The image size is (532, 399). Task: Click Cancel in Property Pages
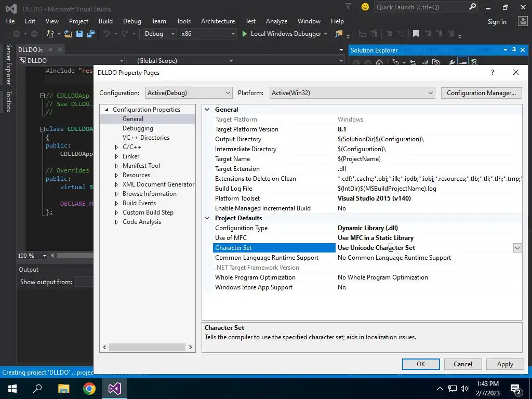click(463, 364)
